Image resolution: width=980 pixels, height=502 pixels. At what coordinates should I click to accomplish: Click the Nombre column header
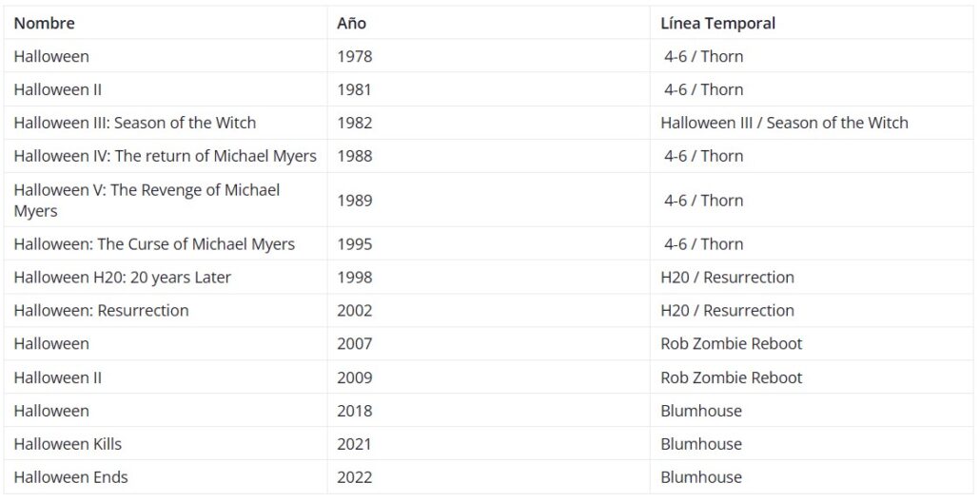[44, 23]
